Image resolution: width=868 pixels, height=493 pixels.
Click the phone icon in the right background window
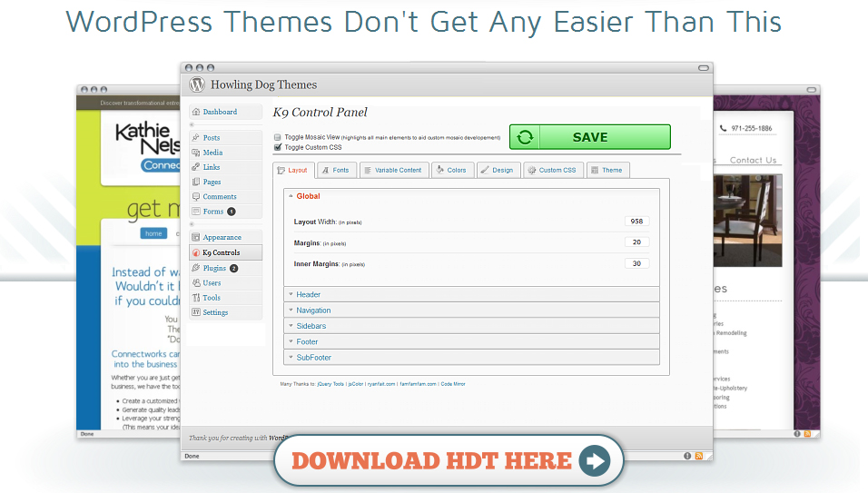[x=723, y=128]
